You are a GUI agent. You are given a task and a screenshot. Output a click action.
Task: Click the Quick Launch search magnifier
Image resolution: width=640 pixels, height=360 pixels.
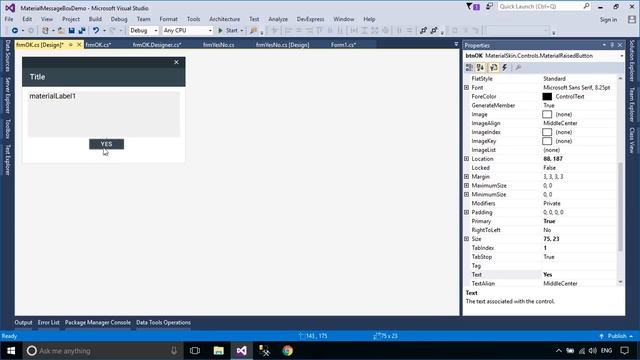point(586,6)
